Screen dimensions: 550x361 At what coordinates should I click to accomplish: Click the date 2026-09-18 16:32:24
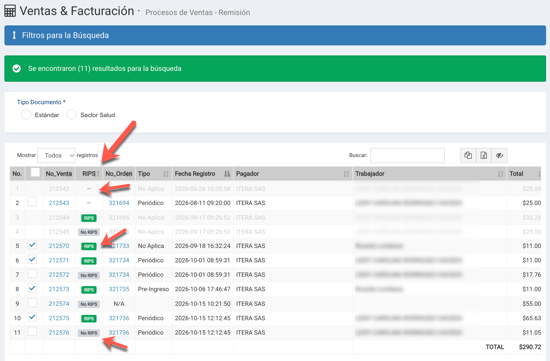202,246
